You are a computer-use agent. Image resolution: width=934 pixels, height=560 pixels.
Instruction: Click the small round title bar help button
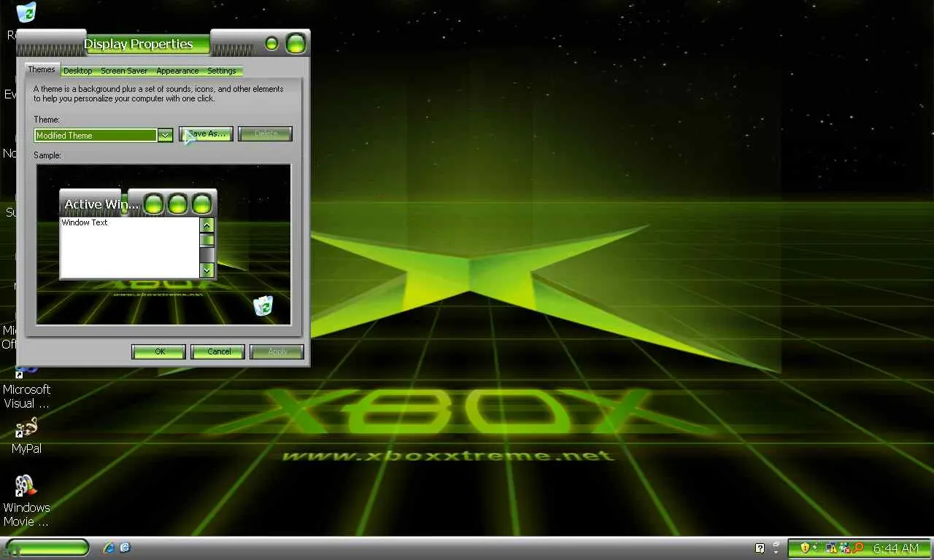coord(271,44)
